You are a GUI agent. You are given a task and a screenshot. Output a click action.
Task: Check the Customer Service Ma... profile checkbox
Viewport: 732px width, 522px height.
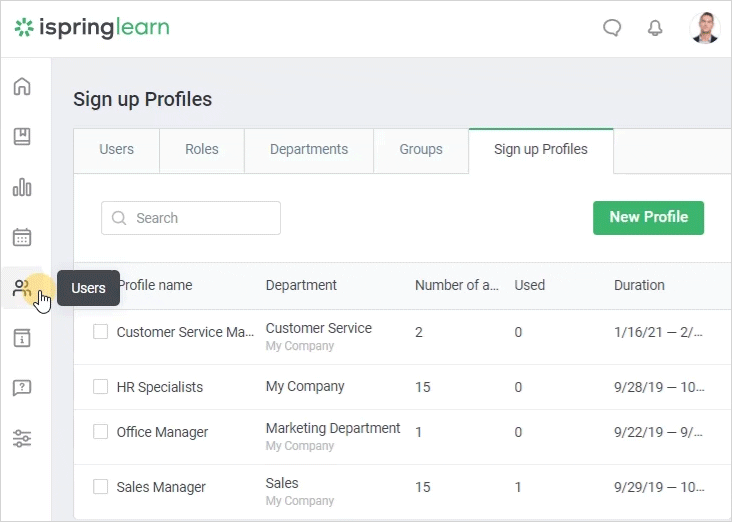coord(100,332)
